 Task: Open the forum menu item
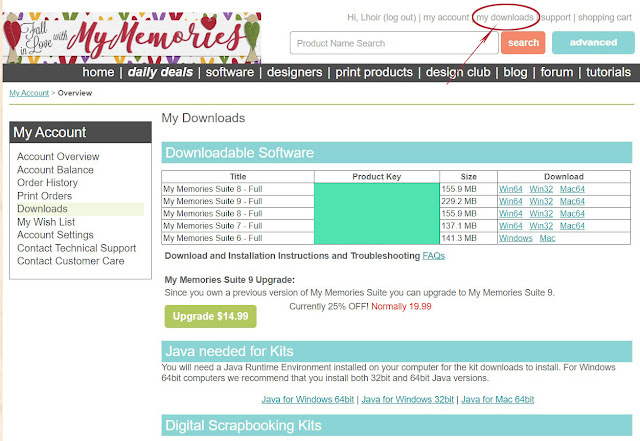(x=557, y=72)
